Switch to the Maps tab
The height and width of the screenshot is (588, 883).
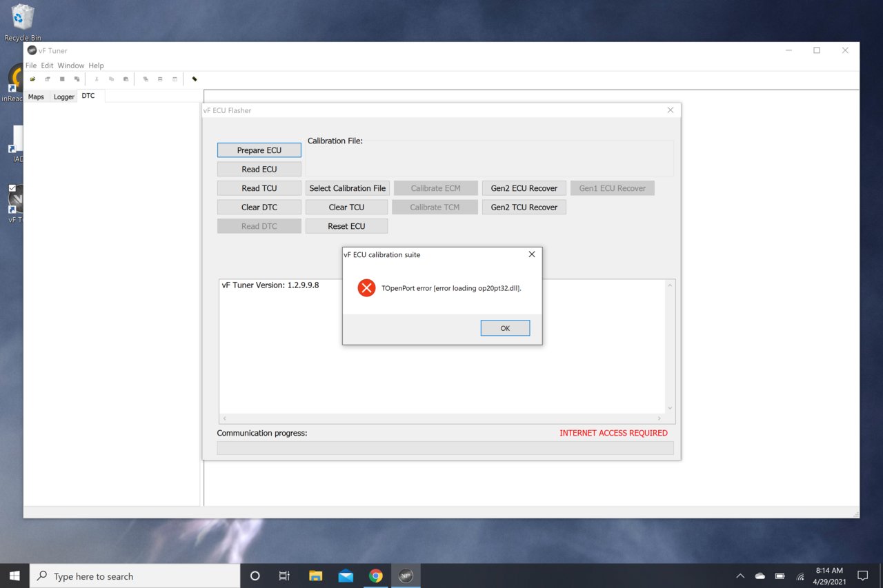tap(36, 97)
